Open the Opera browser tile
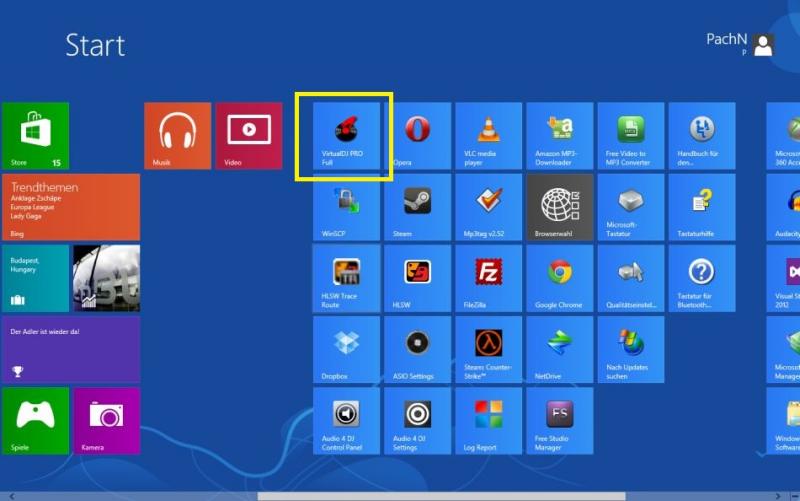The width and height of the screenshot is (800, 501). pyautogui.click(x=417, y=136)
